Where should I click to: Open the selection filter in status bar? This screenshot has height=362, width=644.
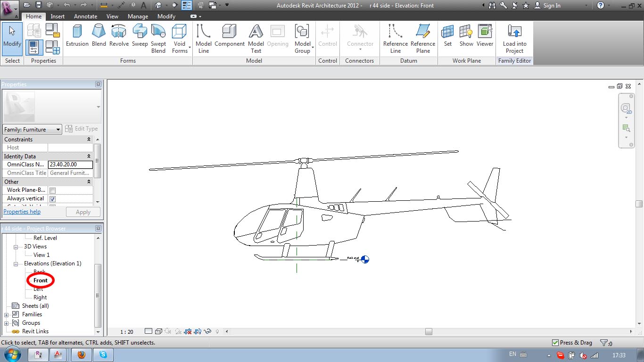click(x=605, y=343)
